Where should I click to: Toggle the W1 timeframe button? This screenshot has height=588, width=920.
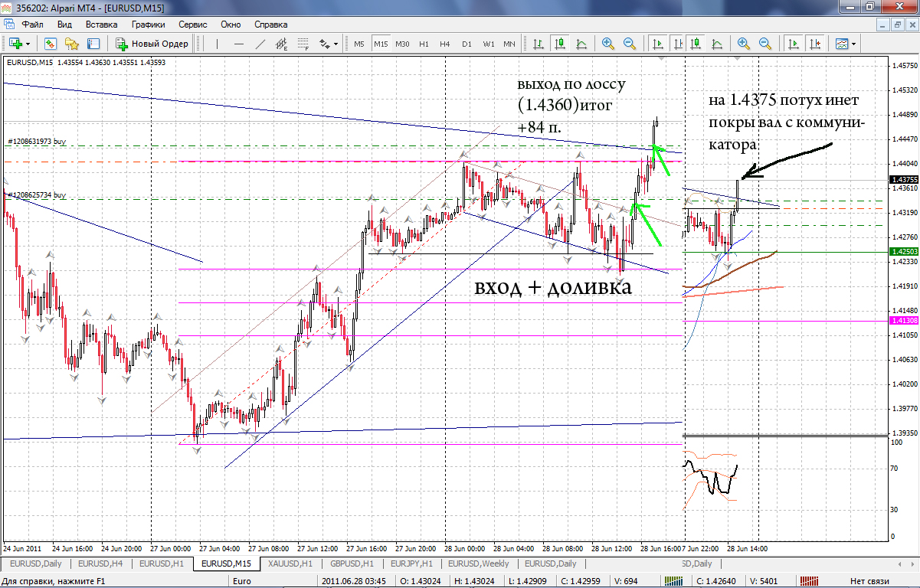point(488,44)
